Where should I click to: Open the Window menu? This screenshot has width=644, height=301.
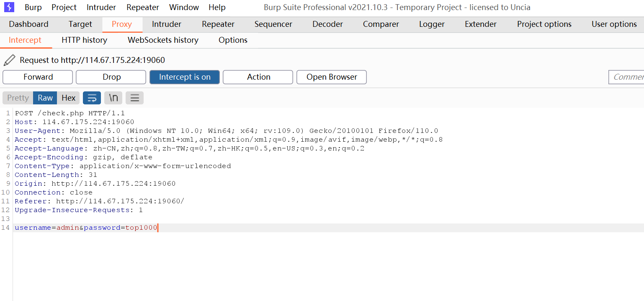point(184,7)
